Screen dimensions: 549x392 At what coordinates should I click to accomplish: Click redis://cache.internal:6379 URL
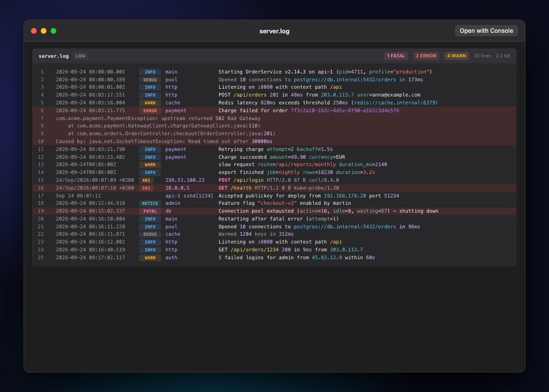click(395, 102)
